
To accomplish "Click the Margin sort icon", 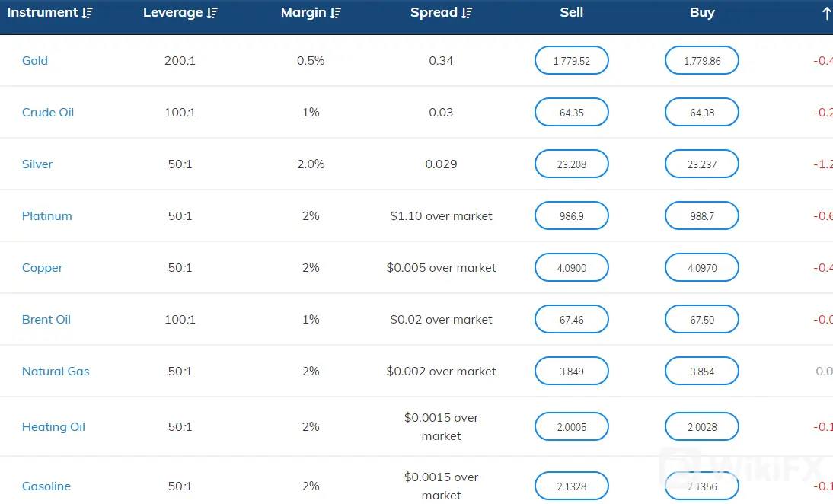I will coord(337,13).
